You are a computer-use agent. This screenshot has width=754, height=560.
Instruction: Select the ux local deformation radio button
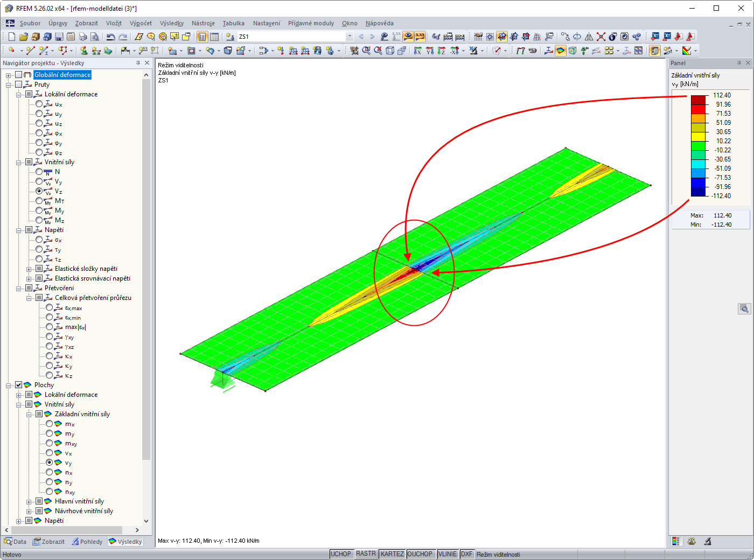39,104
